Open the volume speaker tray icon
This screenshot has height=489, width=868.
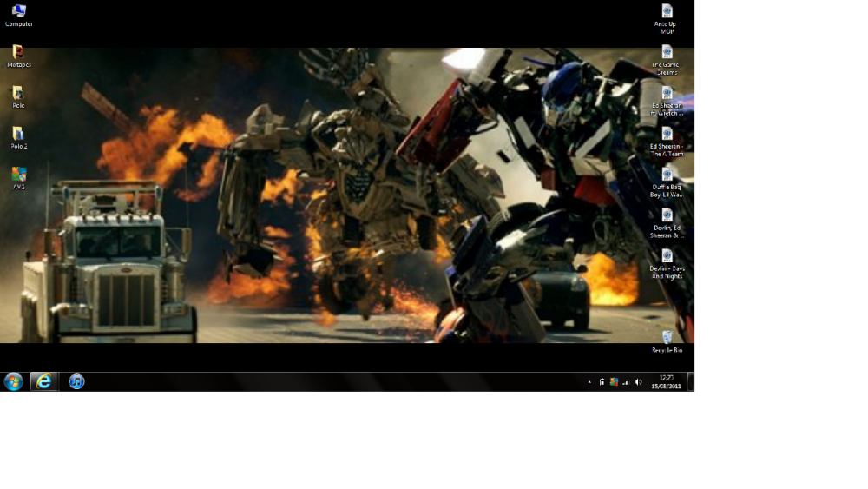coord(638,382)
